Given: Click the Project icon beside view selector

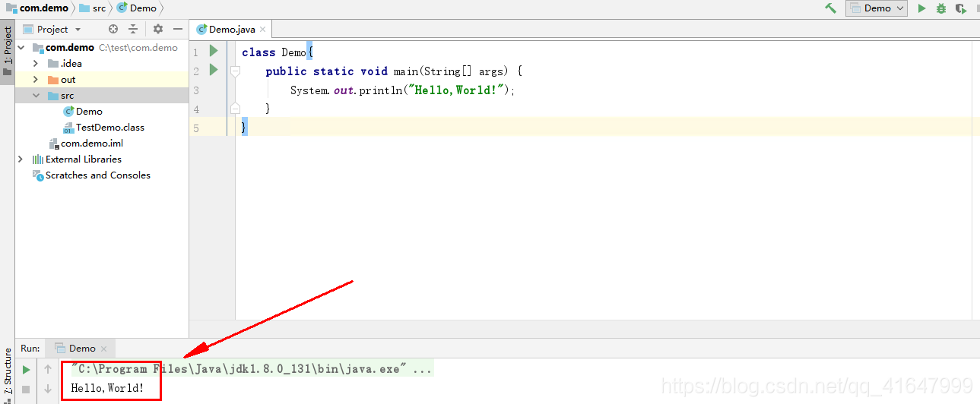Looking at the screenshot, I should coord(28,29).
